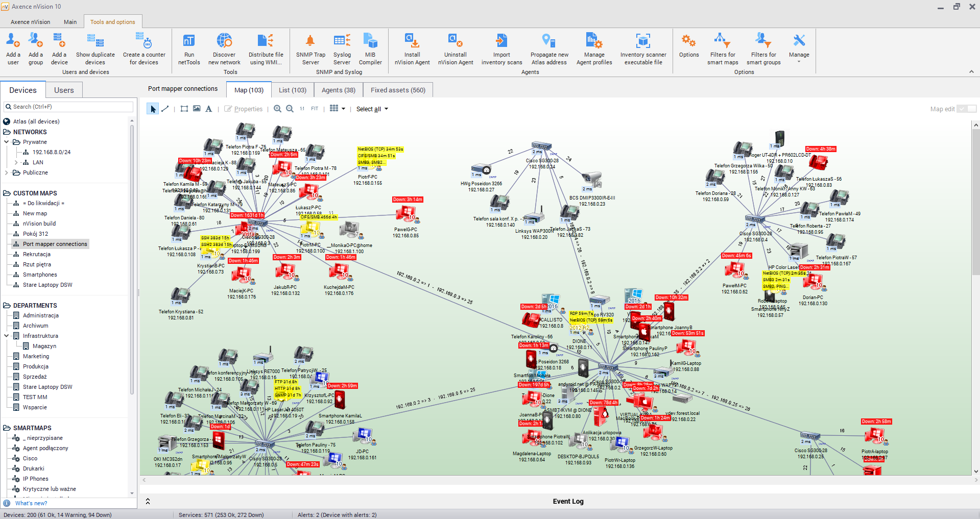Image resolution: width=980 pixels, height=519 pixels.
Task: Select the connection line drawing tool
Action: click(x=165, y=109)
